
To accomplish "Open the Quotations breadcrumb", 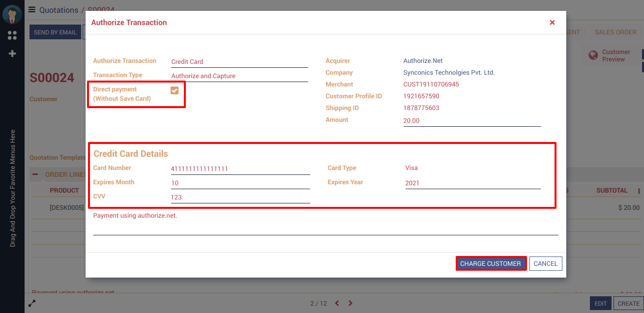I will [x=59, y=10].
